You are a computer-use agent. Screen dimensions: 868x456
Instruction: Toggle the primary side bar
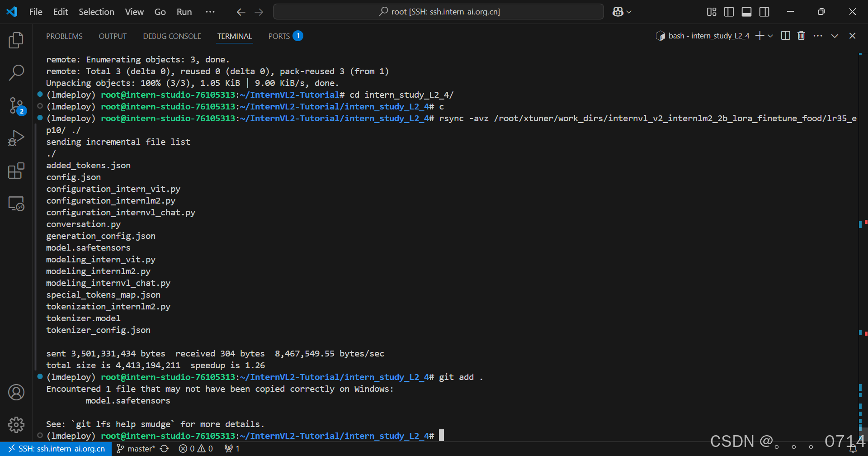pyautogui.click(x=729, y=12)
